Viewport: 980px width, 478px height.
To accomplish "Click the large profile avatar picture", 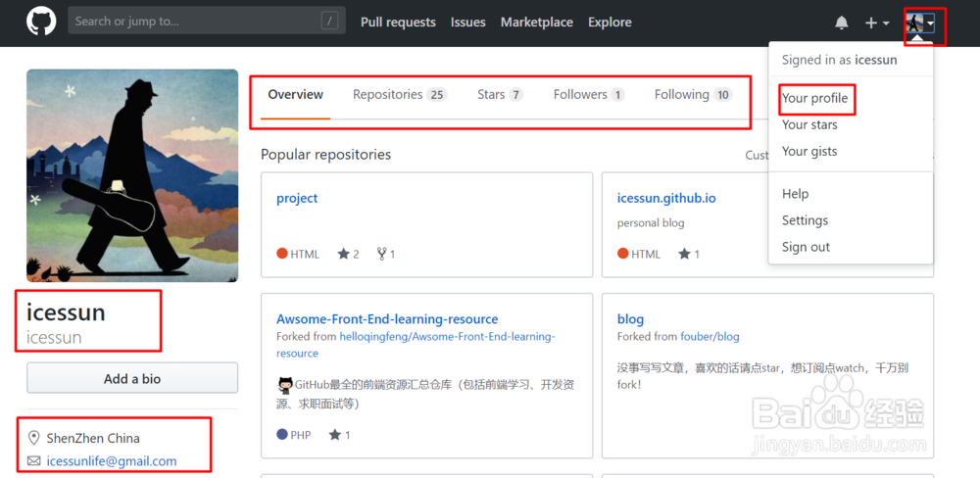I will [132, 175].
